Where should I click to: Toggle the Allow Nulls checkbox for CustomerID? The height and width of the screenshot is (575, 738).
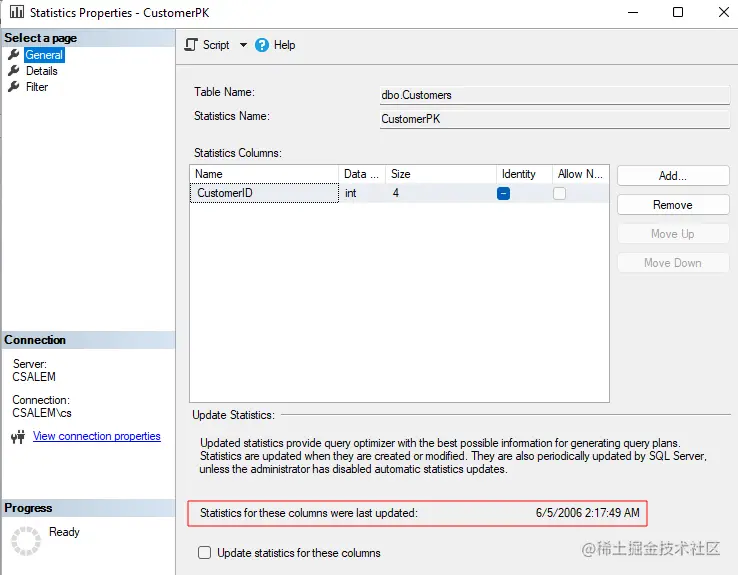click(559, 193)
